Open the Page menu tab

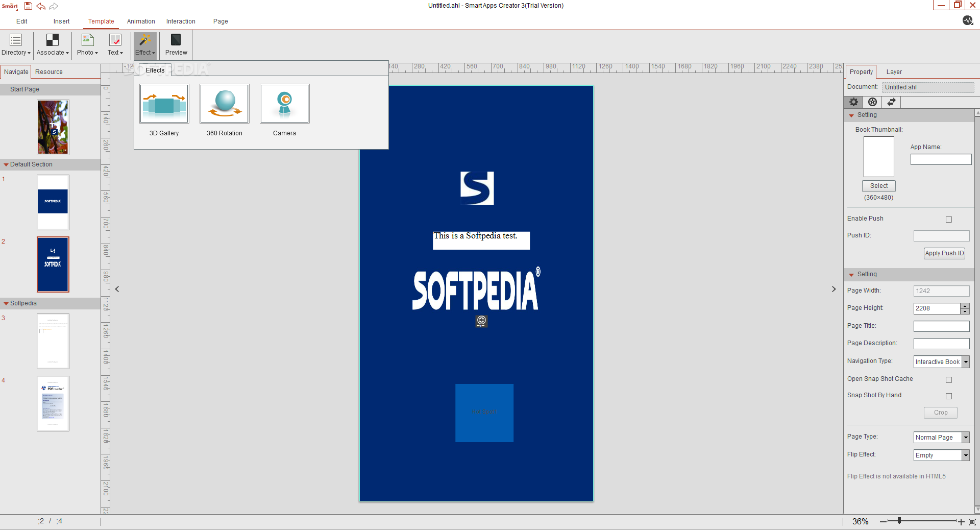point(220,21)
